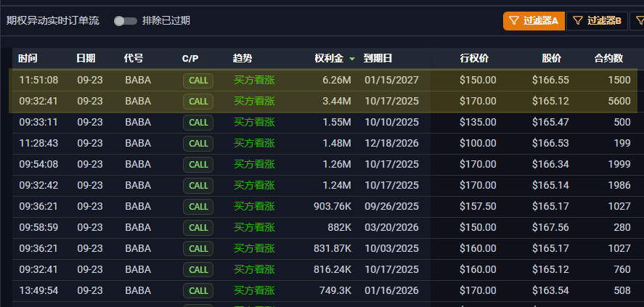
Task: Click the partially visible third filter funnel icon
Action: coord(638,21)
